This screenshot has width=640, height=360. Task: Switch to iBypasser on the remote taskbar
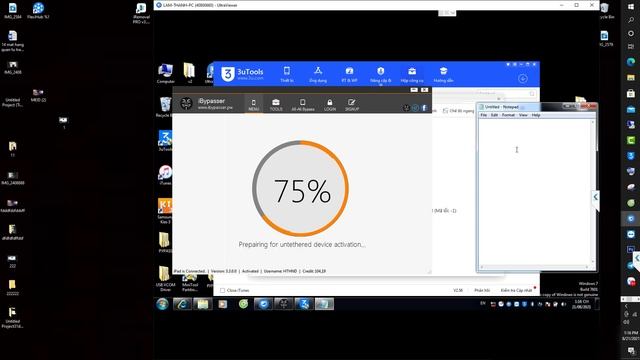coord(283,304)
